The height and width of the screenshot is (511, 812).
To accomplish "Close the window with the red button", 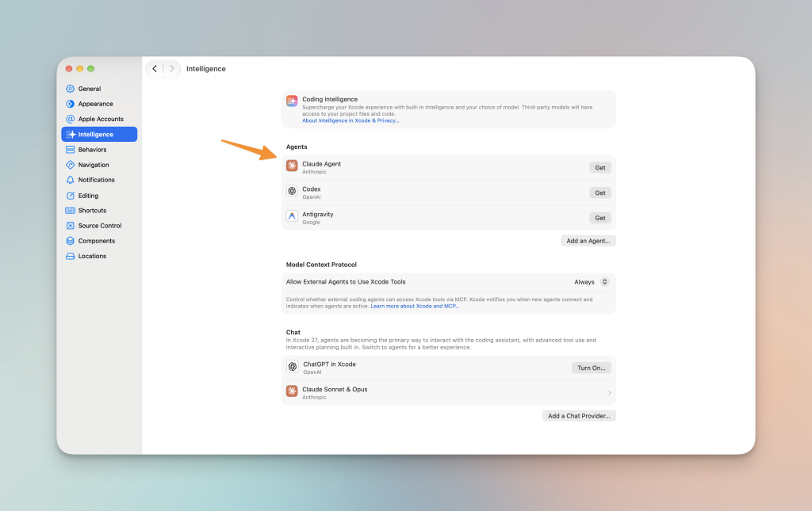I will 69,69.
